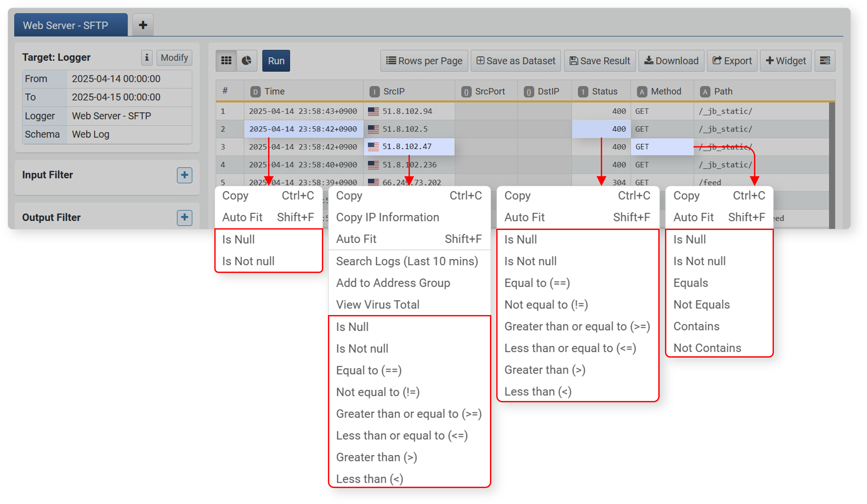The width and height of the screenshot is (867, 504).
Task: Switch to grid table view
Action: [x=226, y=61]
